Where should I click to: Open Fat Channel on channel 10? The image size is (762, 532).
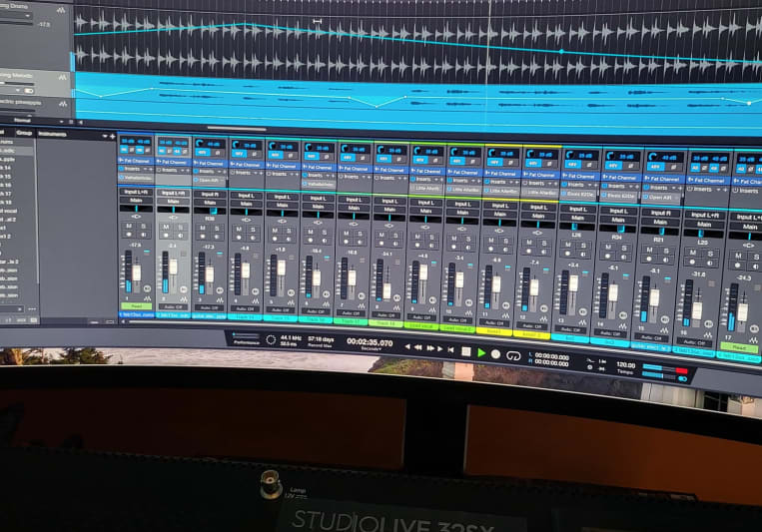click(464, 172)
